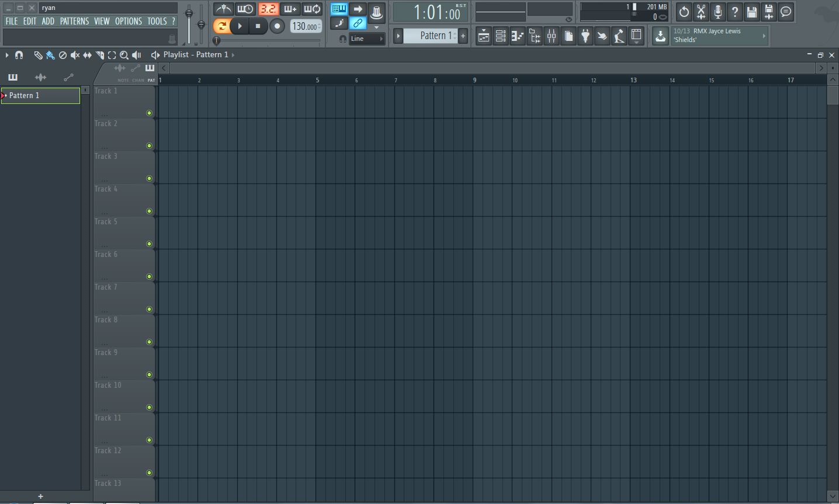Open the Mixer from the shortcut toolbar
This screenshot has height=504, width=839.
point(551,36)
